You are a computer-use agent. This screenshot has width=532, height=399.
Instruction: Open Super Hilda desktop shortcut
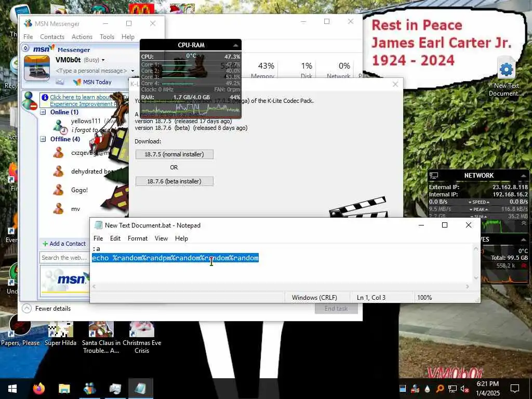[60, 333]
